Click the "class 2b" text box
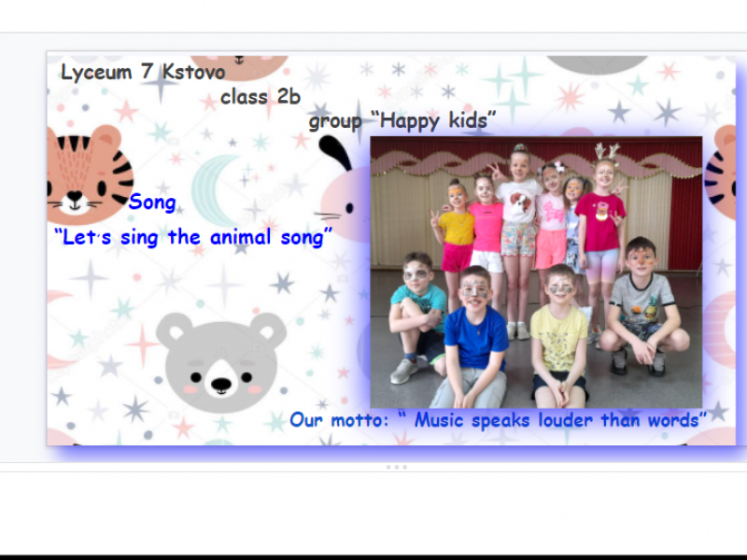This screenshot has height=560, width=747. point(261,97)
